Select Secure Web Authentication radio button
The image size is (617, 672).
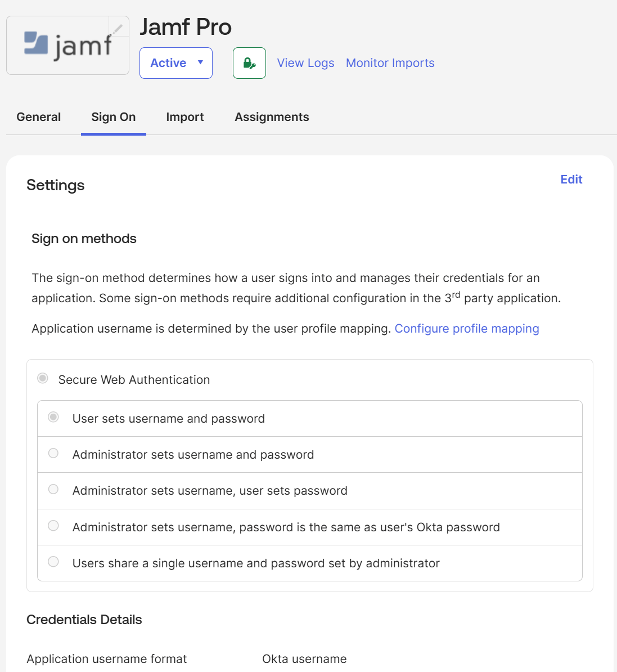(x=43, y=378)
